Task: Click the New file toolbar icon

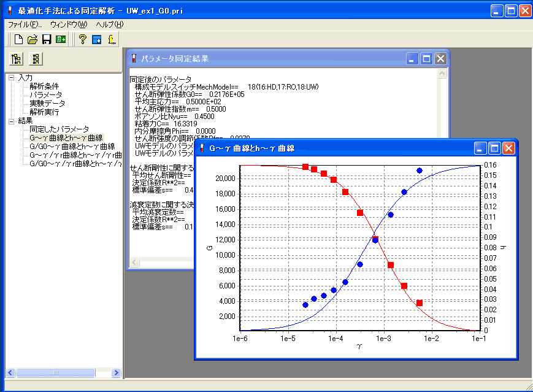Action: coord(18,40)
